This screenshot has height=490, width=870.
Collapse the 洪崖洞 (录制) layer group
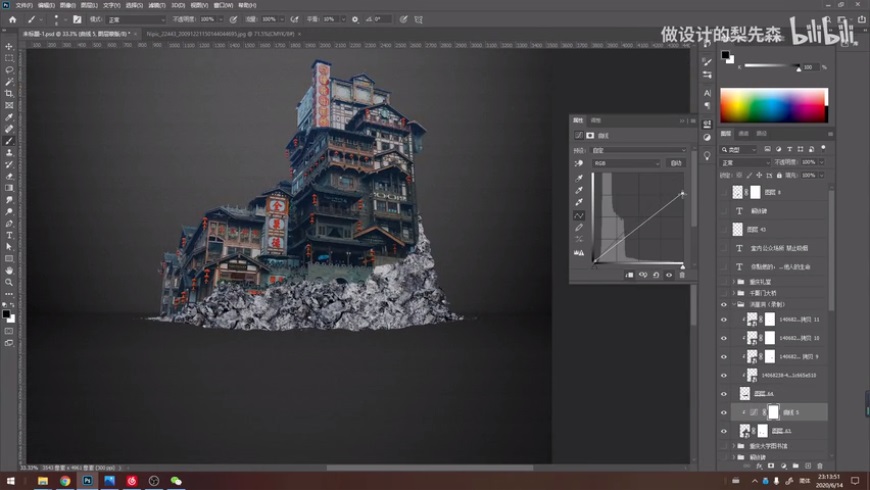(734, 305)
